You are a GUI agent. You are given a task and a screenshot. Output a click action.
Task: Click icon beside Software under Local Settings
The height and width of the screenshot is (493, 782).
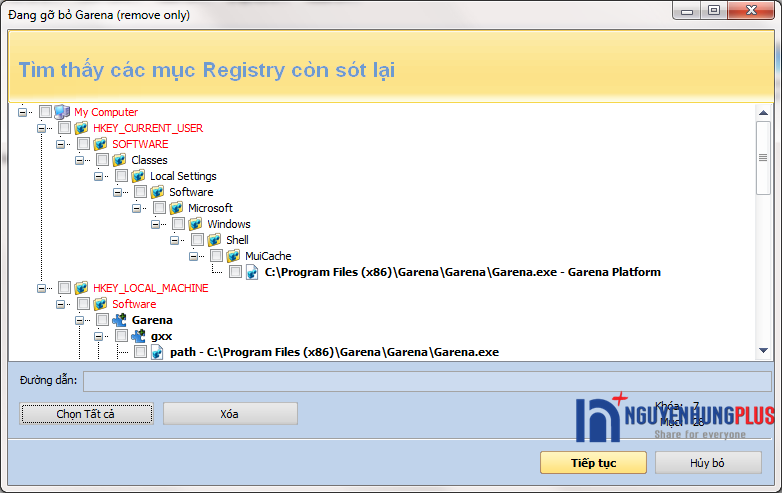(x=157, y=192)
